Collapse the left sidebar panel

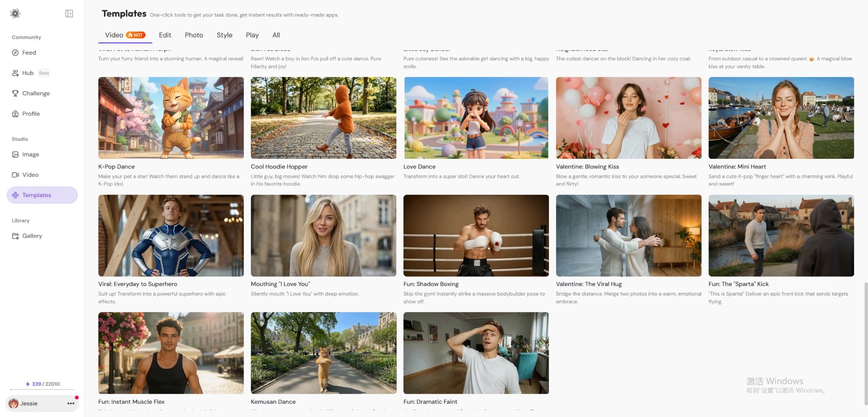point(69,13)
